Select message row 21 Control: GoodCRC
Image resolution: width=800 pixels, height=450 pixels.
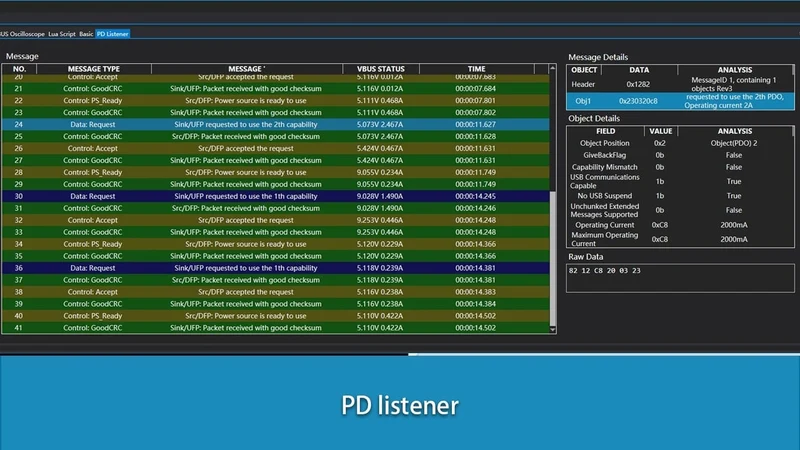tap(276, 89)
